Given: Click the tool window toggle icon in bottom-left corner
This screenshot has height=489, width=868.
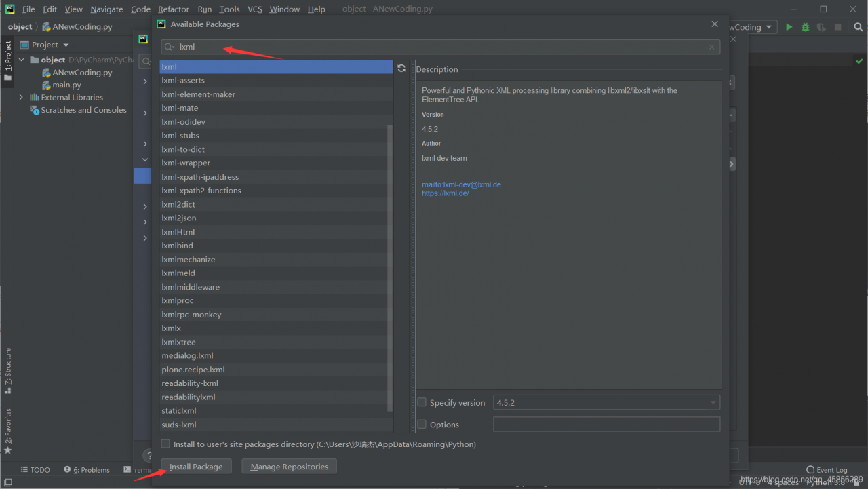Looking at the screenshot, I should coord(7,482).
